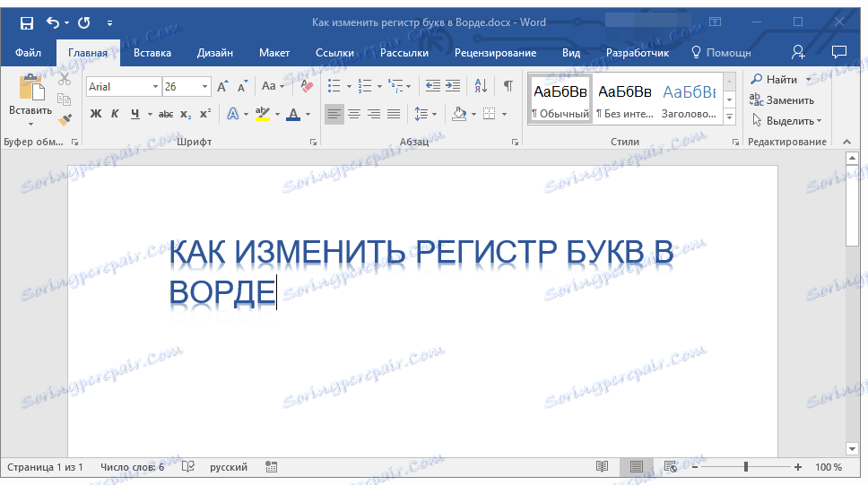Click the zoom slider handle
This screenshot has width=868, height=485.
coord(746,467)
